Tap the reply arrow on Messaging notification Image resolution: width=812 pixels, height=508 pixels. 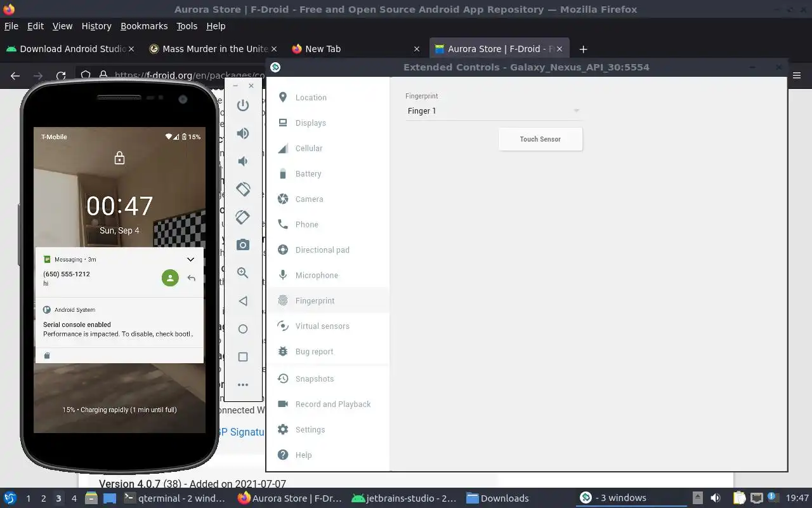(191, 278)
